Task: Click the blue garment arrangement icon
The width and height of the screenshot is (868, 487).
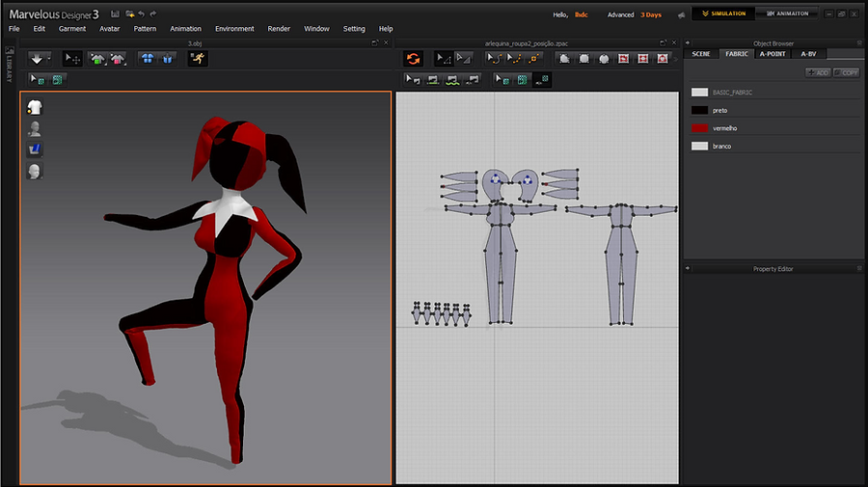Action: click(148, 59)
